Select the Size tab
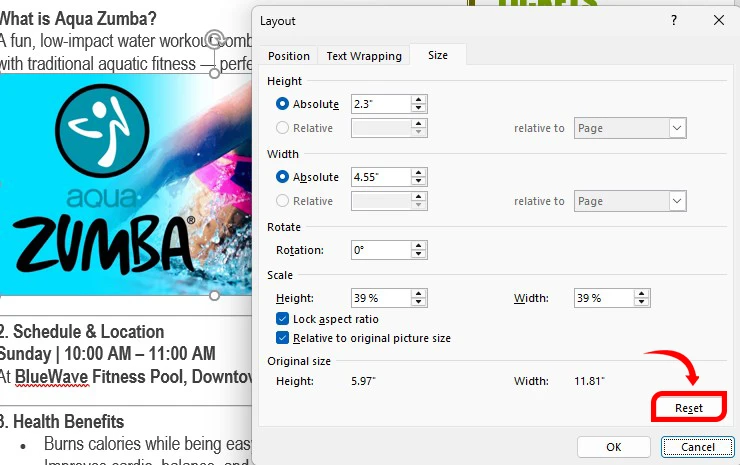Image resolution: width=740 pixels, height=465 pixels. click(x=437, y=55)
